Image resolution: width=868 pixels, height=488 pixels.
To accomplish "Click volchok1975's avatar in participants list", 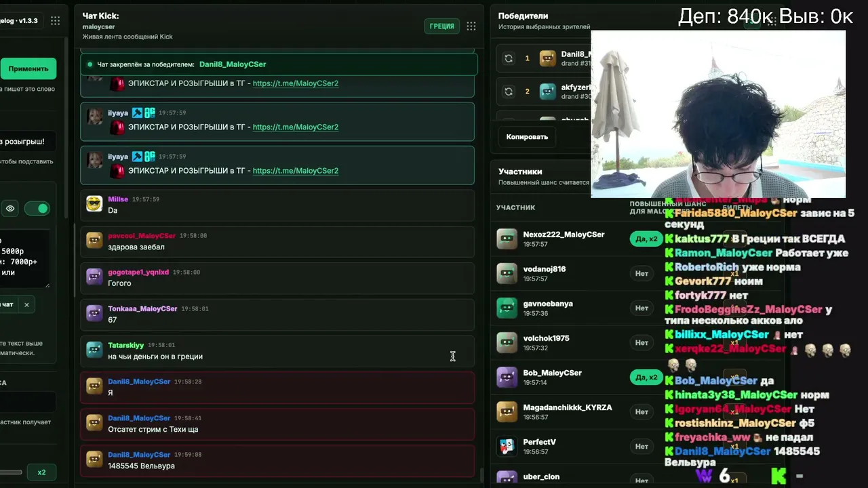I will tap(507, 342).
